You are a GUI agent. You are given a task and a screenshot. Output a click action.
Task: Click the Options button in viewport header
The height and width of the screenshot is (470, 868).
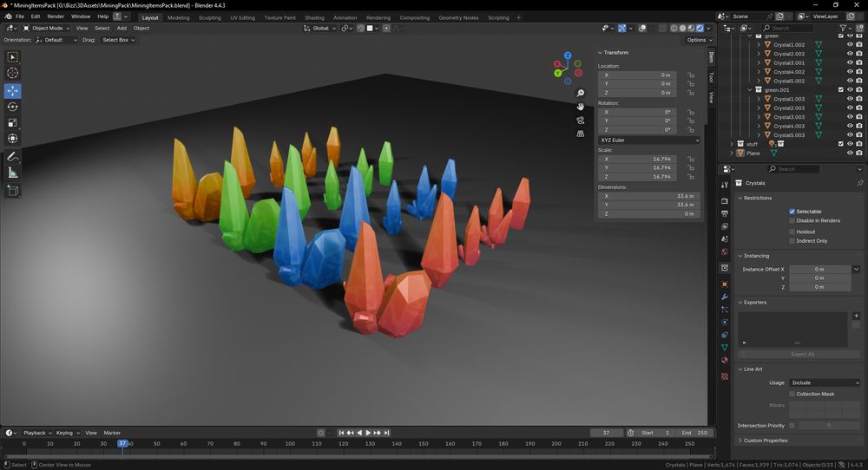point(698,40)
